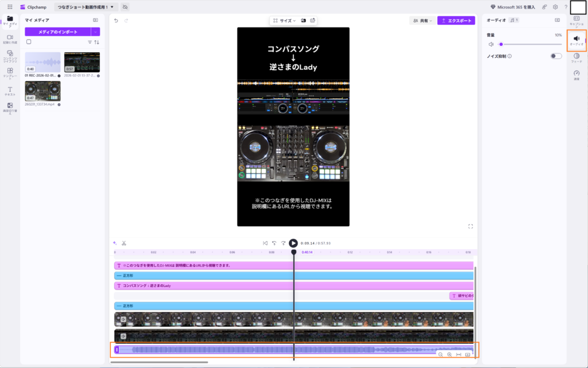The image size is (588, 368).
Task: Click the エクスポート export button
Action: coord(456,21)
